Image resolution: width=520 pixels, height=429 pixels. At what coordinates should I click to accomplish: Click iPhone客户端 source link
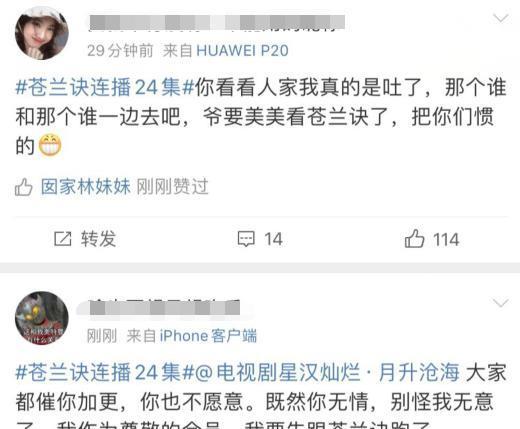pyautogui.click(x=208, y=336)
